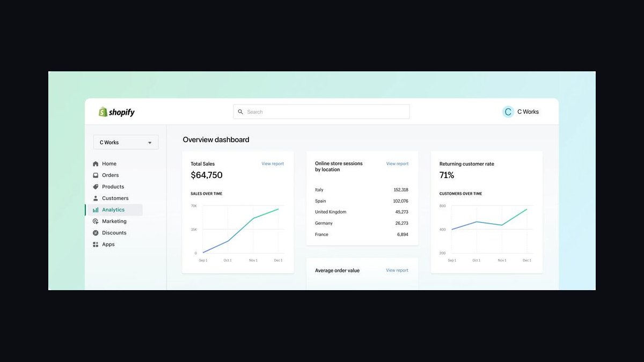Screen dimensions: 644x362
Task: Click the Overview dashboard heading
Action: click(216, 140)
